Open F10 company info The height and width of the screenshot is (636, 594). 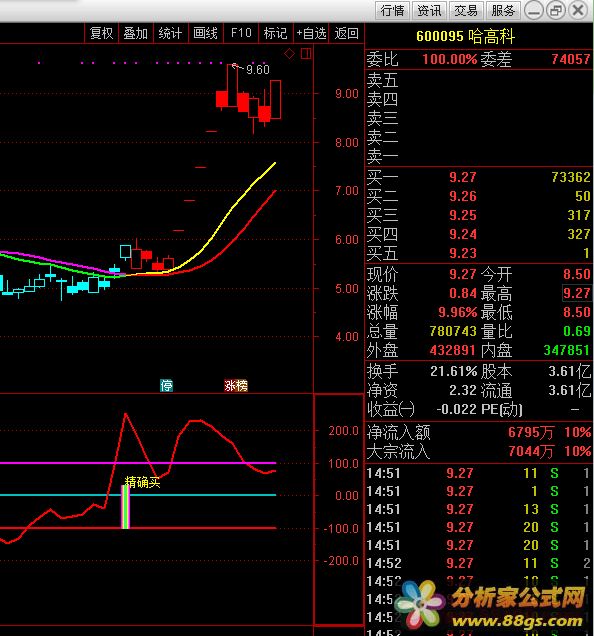tap(241, 33)
